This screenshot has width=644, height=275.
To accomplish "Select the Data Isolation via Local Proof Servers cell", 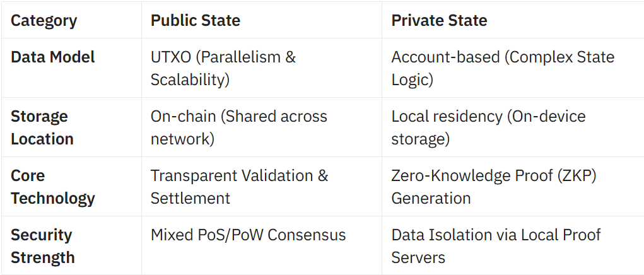I will (496, 246).
